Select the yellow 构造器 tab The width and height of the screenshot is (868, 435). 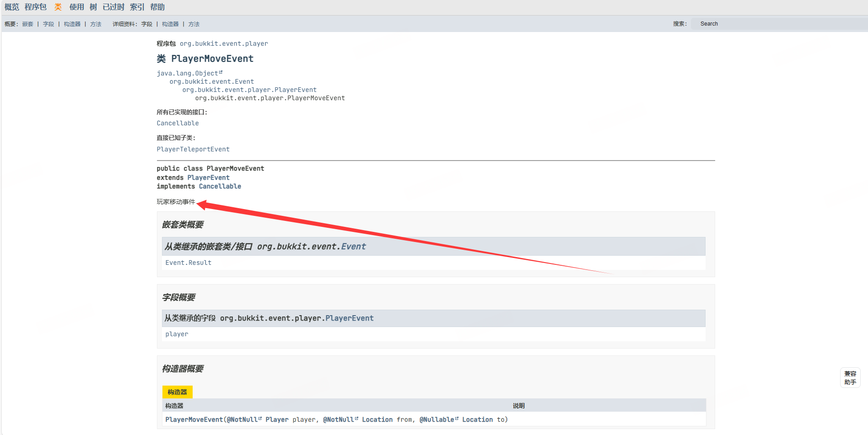[x=177, y=392]
